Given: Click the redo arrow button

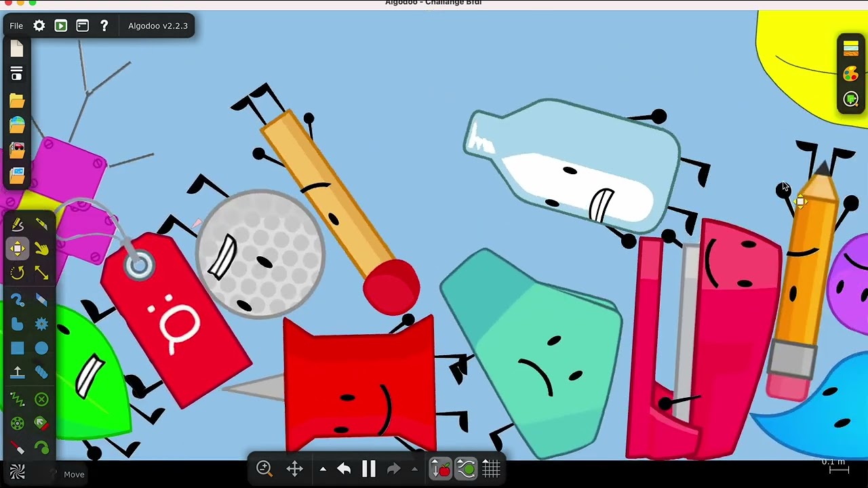Looking at the screenshot, I should [394, 468].
